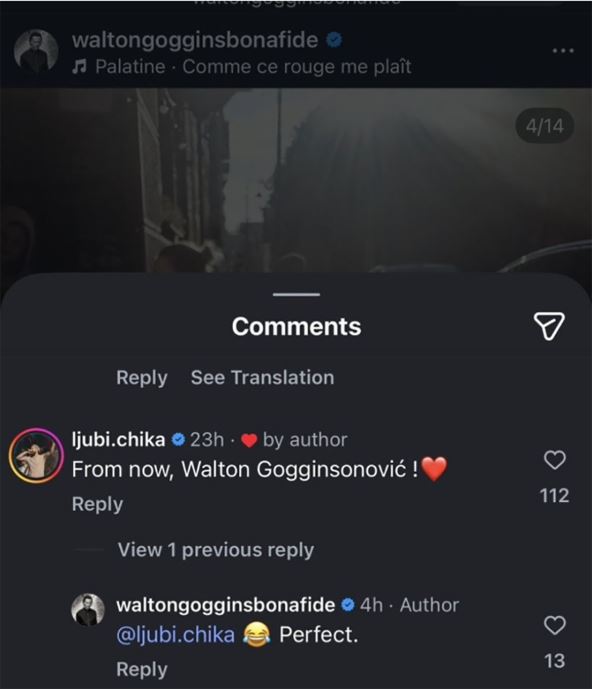This screenshot has width=592, height=689.
Task: Like waltongogginsbonafide's reply with heart icon
Action: (x=555, y=625)
